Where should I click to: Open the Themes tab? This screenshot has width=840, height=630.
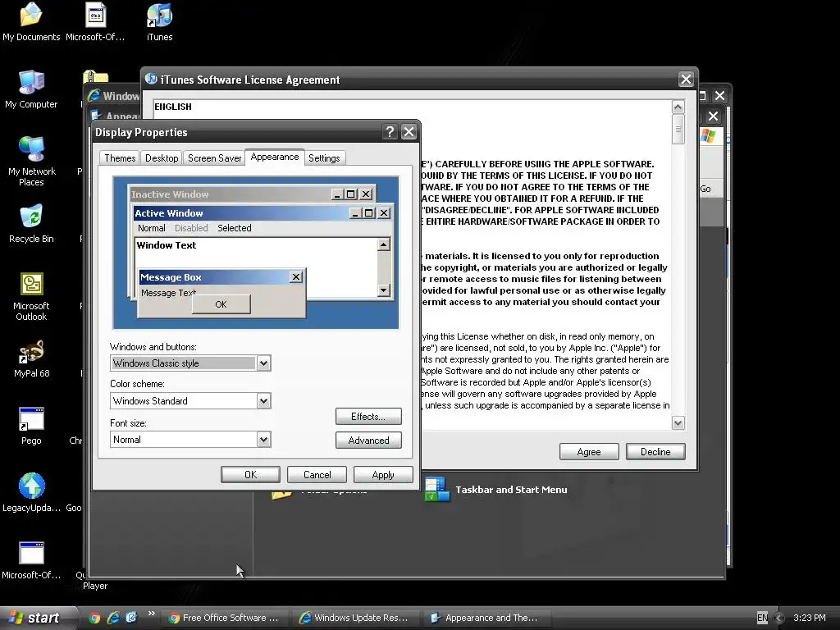point(120,158)
